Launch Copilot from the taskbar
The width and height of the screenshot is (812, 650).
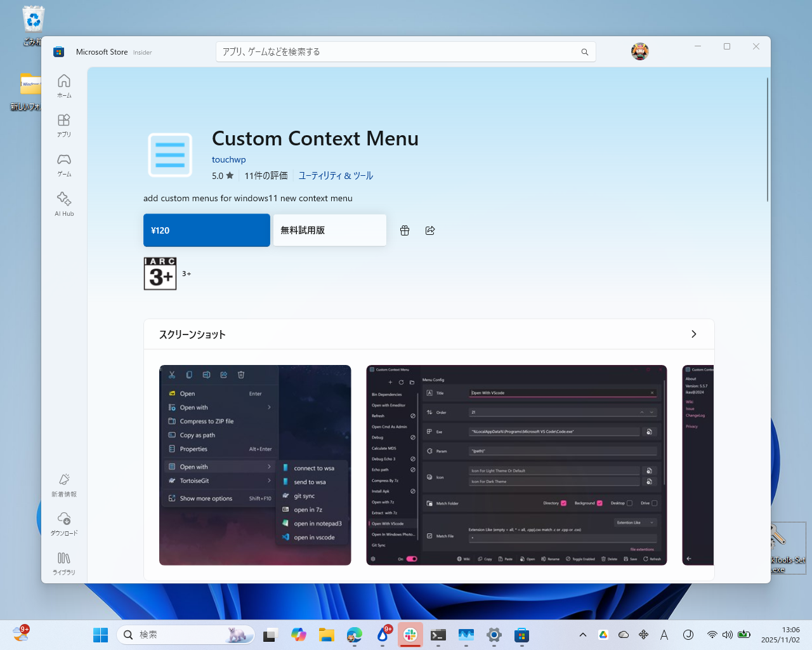(299, 635)
